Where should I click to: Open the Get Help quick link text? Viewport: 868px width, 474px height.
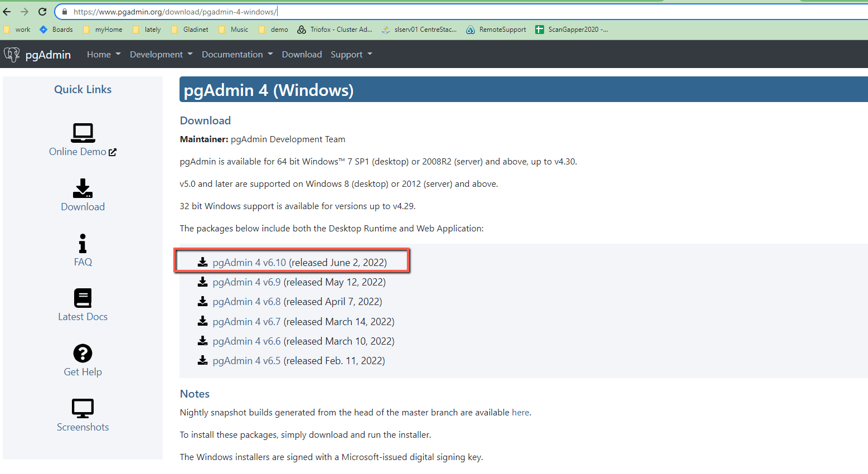pos(83,372)
